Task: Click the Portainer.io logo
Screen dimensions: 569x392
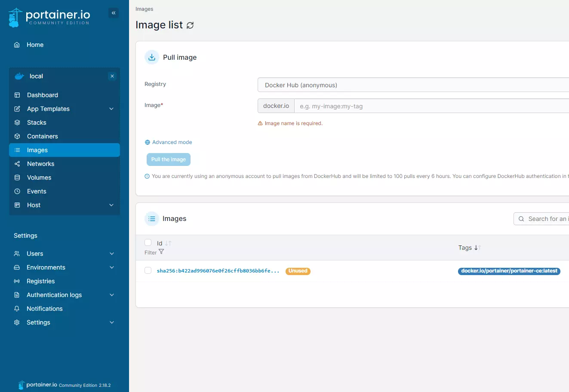Action: coord(49,18)
